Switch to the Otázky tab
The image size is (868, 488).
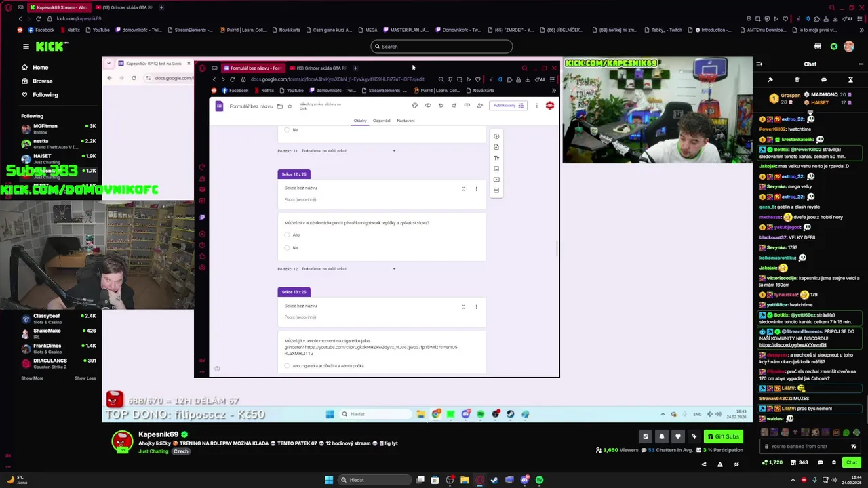(x=360, y=121)
